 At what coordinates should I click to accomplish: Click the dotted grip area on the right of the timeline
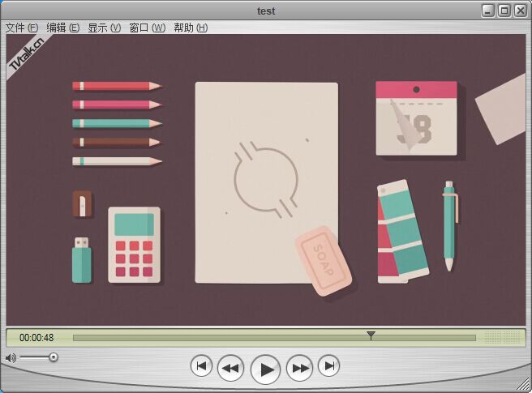click(x=501, y=337)
